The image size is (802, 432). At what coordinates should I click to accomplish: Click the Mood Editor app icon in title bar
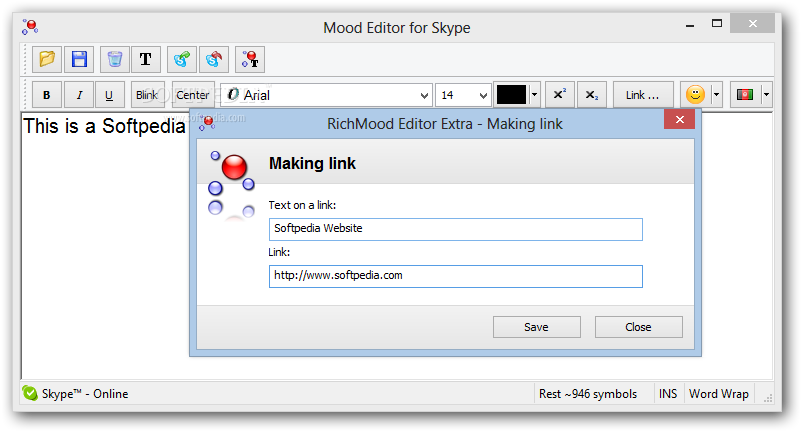click(30, 27)
